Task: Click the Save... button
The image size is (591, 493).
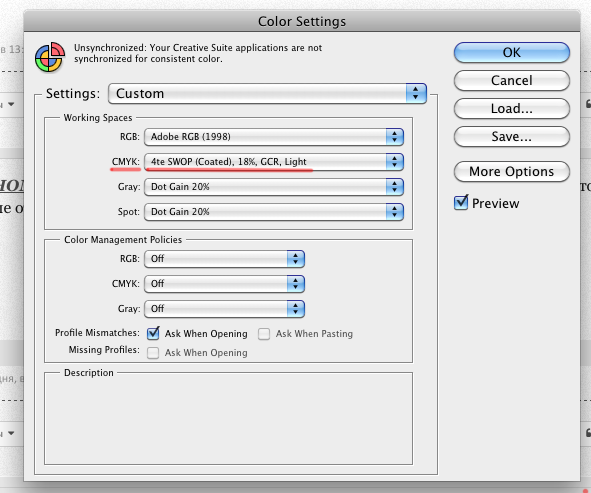Action: click(x=511, y=136)
